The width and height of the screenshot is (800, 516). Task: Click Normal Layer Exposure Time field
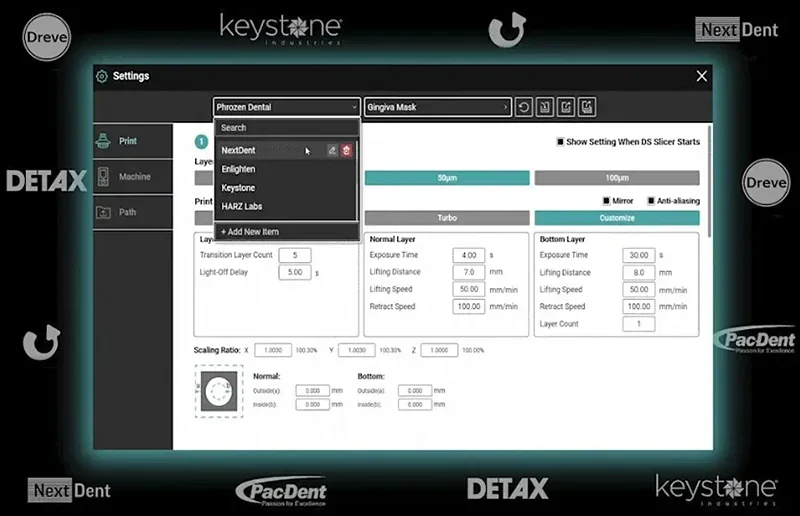[468, 255]
